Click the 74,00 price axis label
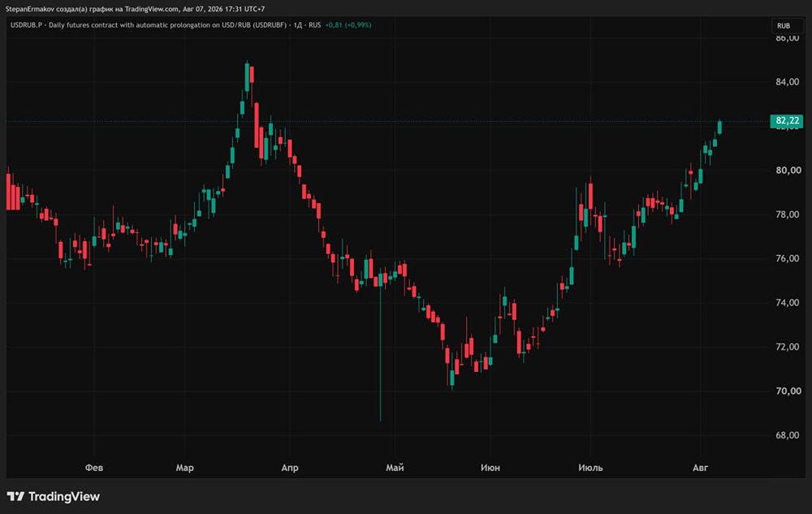Image resolution: width=812 pixels, height=514 pixels. tap(787, 303)
